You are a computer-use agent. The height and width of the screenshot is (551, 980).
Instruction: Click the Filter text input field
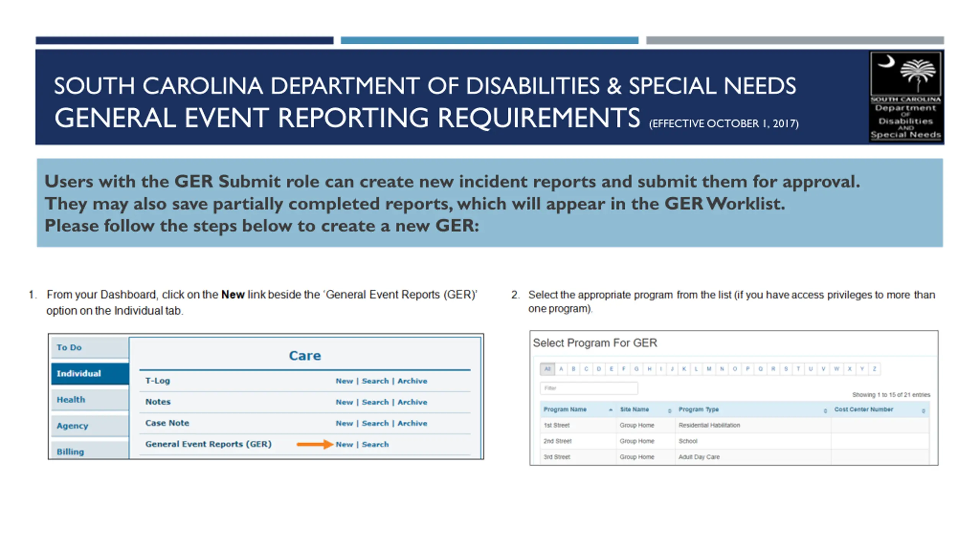tap(589, 388)
